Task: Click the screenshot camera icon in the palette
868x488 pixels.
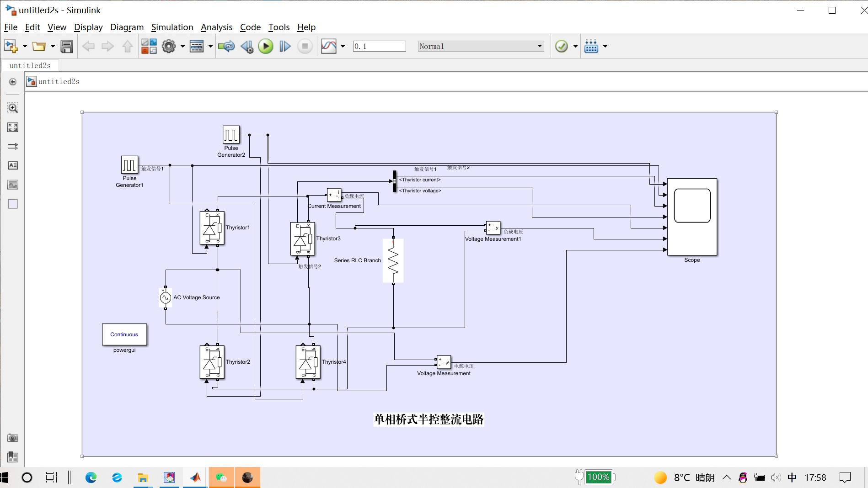Action: tap(13, 438)
